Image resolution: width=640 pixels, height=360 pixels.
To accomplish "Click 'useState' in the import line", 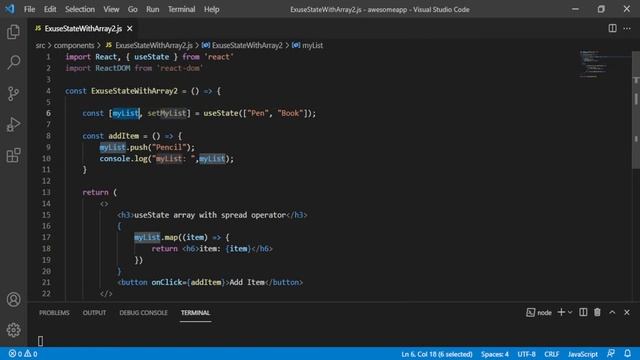I will click(x=151, y=57).
